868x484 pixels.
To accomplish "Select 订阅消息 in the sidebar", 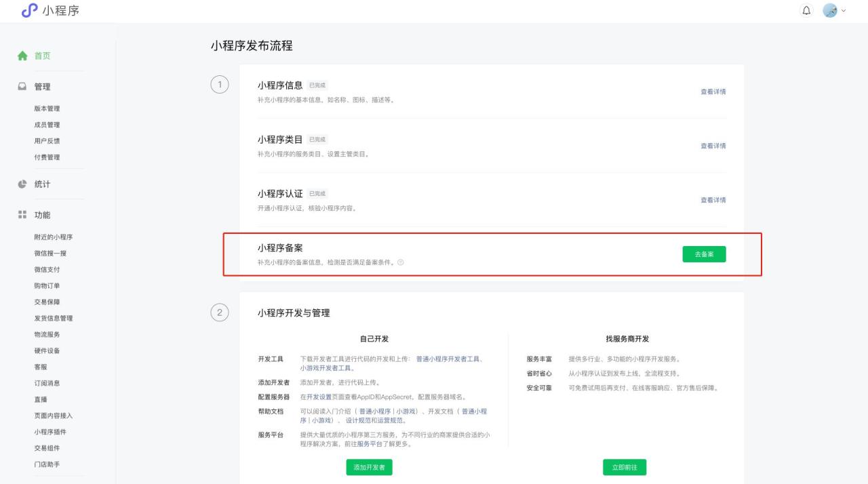I will (47, 382).
